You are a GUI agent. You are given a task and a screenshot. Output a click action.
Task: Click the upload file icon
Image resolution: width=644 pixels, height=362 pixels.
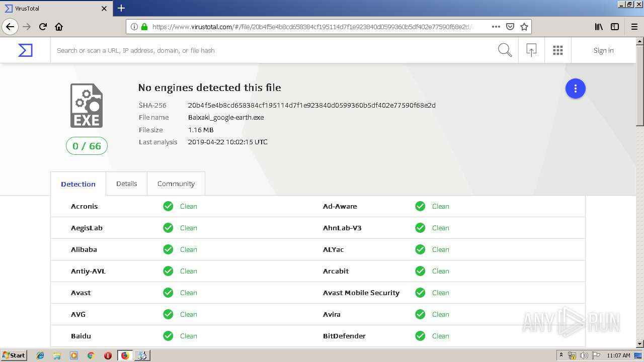tap(531, 50)
